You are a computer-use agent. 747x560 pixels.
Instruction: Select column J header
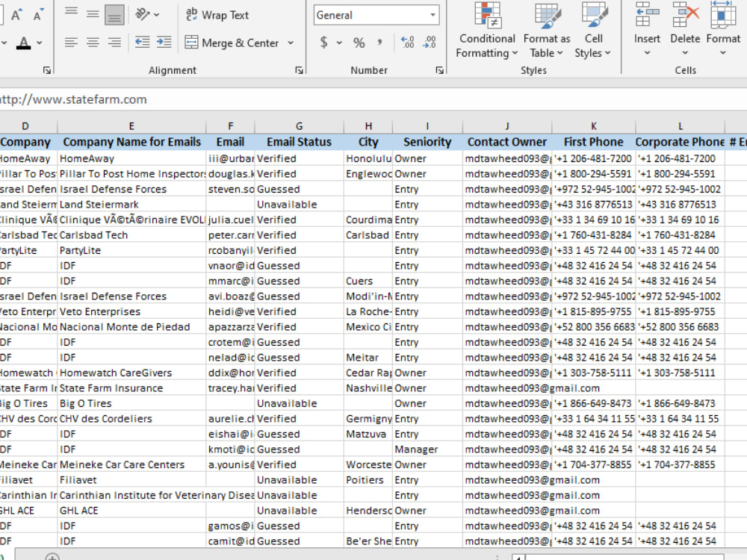pos(507,126)
